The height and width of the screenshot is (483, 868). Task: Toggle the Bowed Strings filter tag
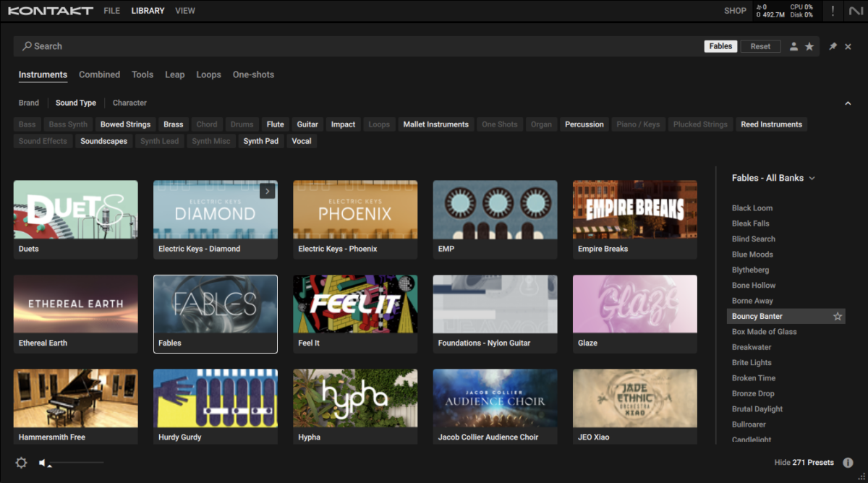point(126,124)
